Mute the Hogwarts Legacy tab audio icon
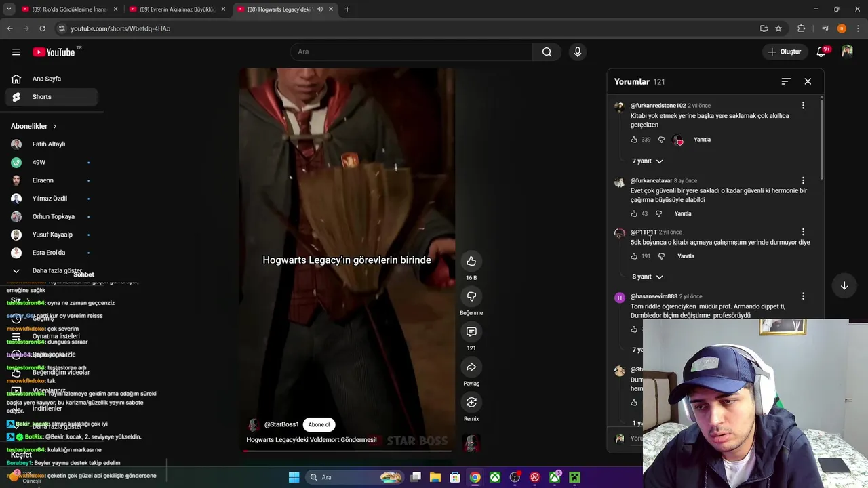Viewport: 868px width, 488px height. 319,9
